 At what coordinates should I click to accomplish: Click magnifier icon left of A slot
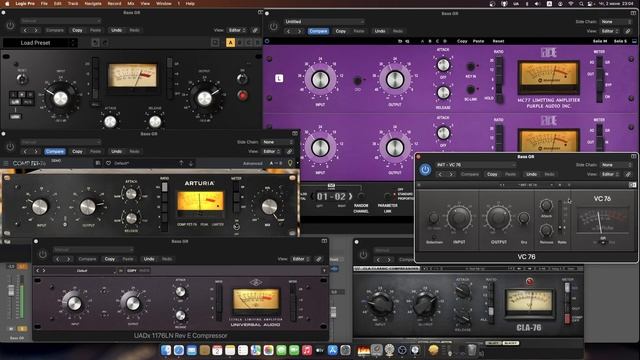pos(216,42)
